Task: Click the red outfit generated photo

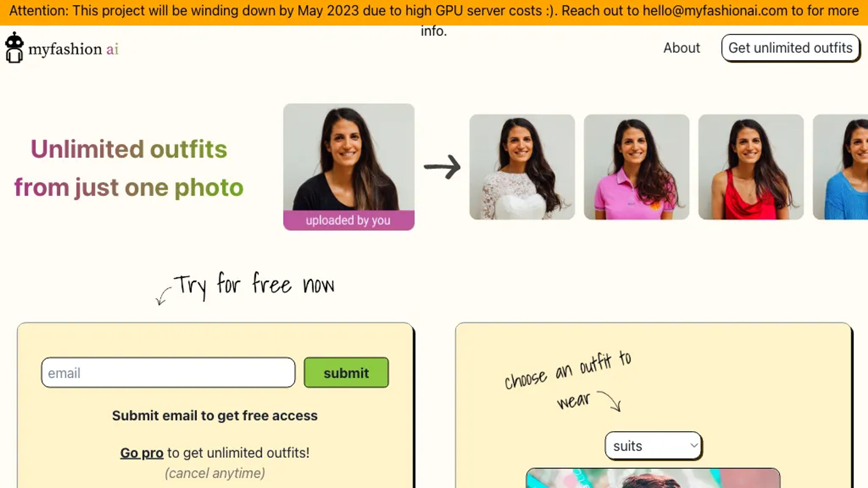Action: pos(750,167)
